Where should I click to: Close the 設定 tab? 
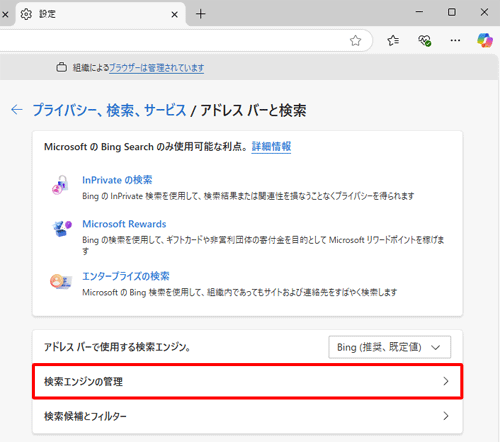(174, 14)
